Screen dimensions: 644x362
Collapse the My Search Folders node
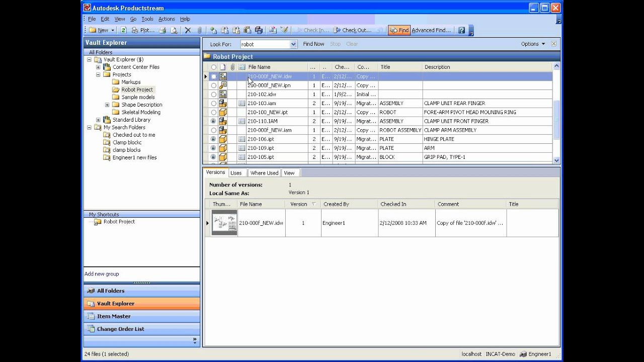click(x=89, y=127)
